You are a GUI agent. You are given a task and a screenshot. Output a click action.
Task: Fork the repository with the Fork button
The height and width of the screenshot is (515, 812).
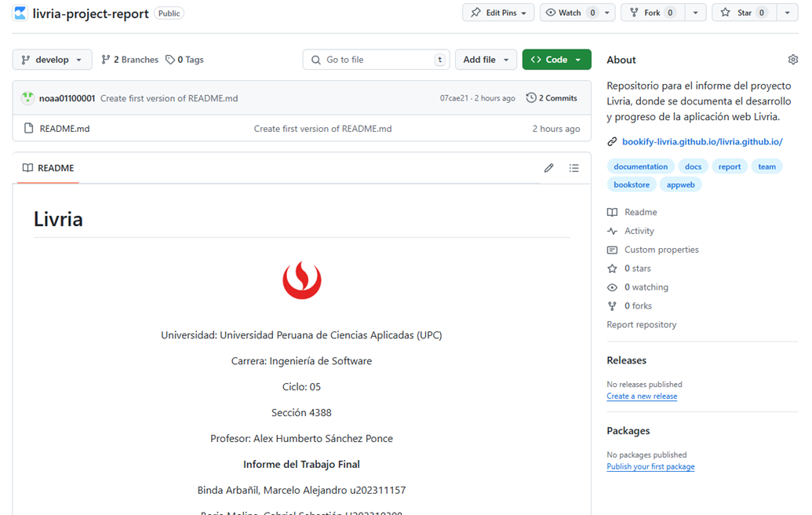(x=654, y=13)
